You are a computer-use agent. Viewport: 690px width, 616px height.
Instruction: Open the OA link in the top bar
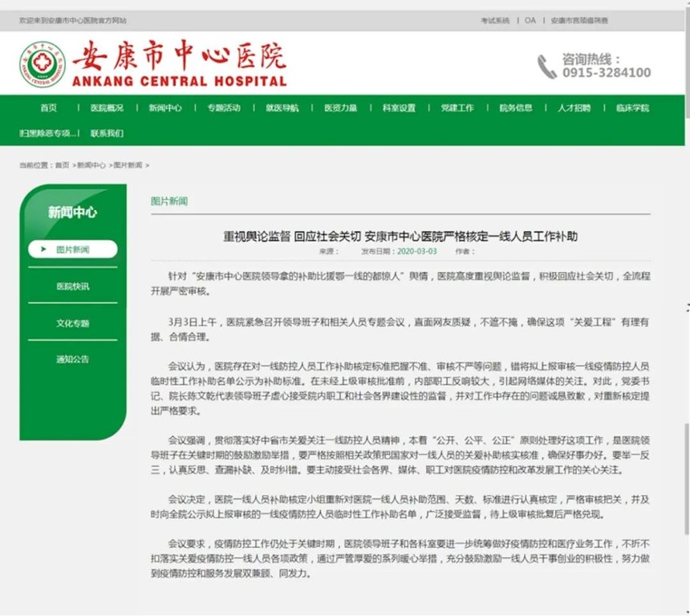click(530, 20)
